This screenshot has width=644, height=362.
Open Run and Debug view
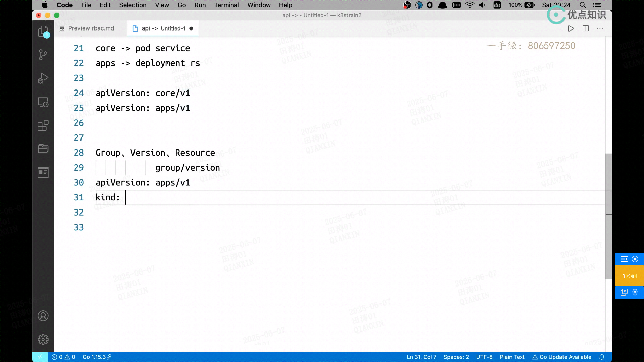(x=43, y=78)
